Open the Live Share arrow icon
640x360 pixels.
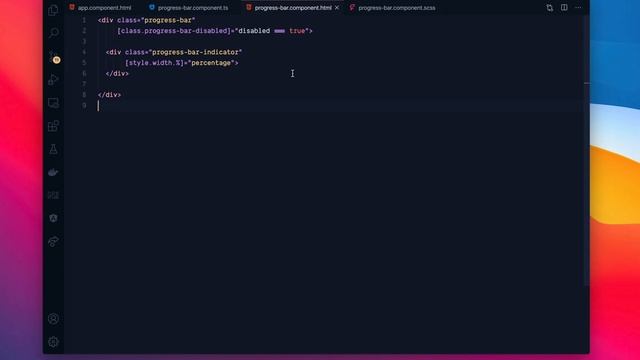coord(53,241)
